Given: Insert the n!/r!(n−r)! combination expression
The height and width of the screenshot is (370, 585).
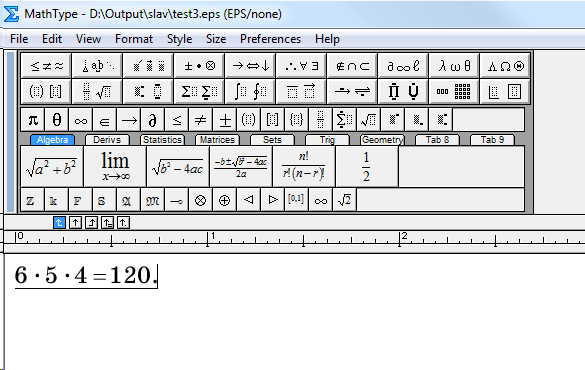Looking at the screenshot, I should click(304, 166).
